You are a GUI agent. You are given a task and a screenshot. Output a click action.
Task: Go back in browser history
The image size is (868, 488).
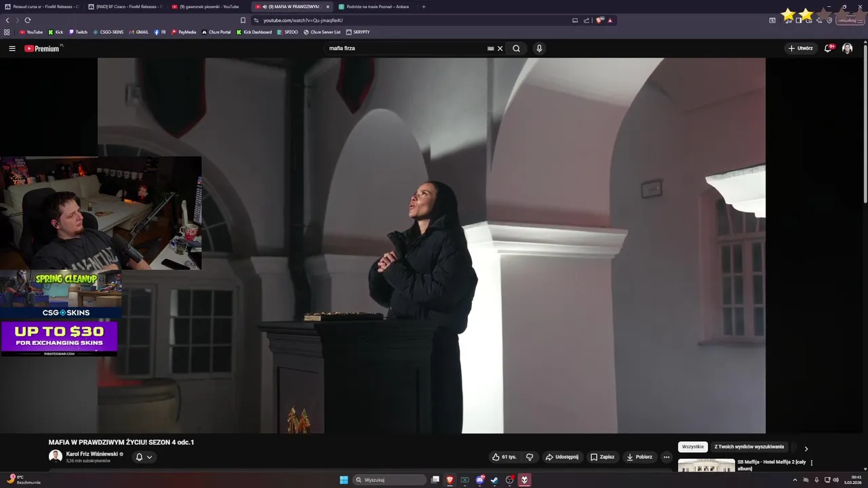pos(7,20)
